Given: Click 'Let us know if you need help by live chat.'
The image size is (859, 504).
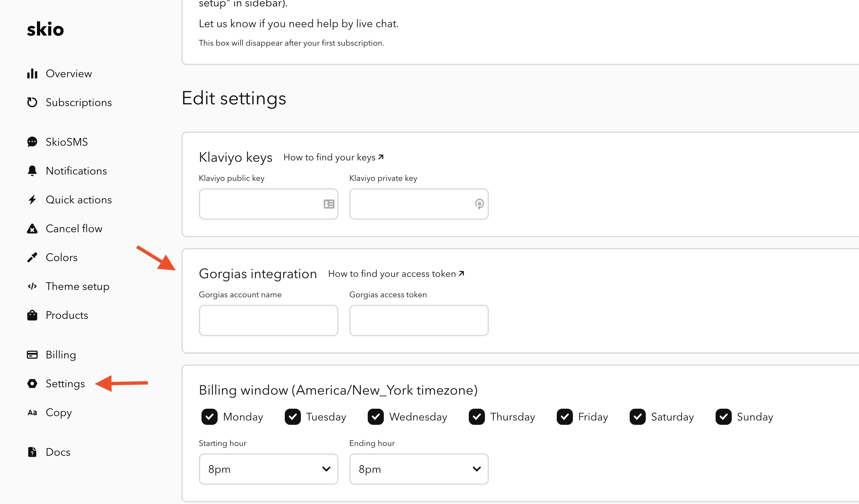Looking at the screenshot, I should click(x=299, y=24).
